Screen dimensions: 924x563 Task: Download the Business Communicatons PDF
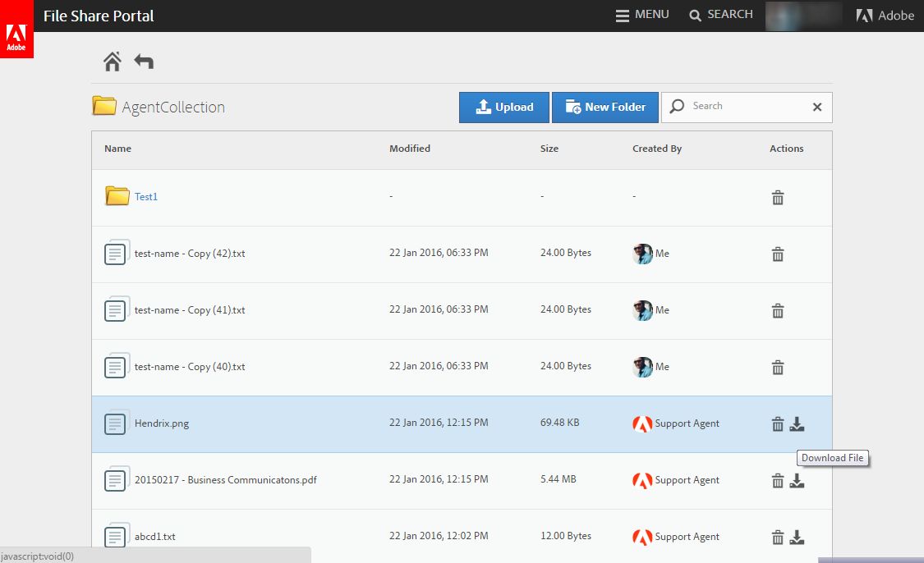tap(797, 480)
